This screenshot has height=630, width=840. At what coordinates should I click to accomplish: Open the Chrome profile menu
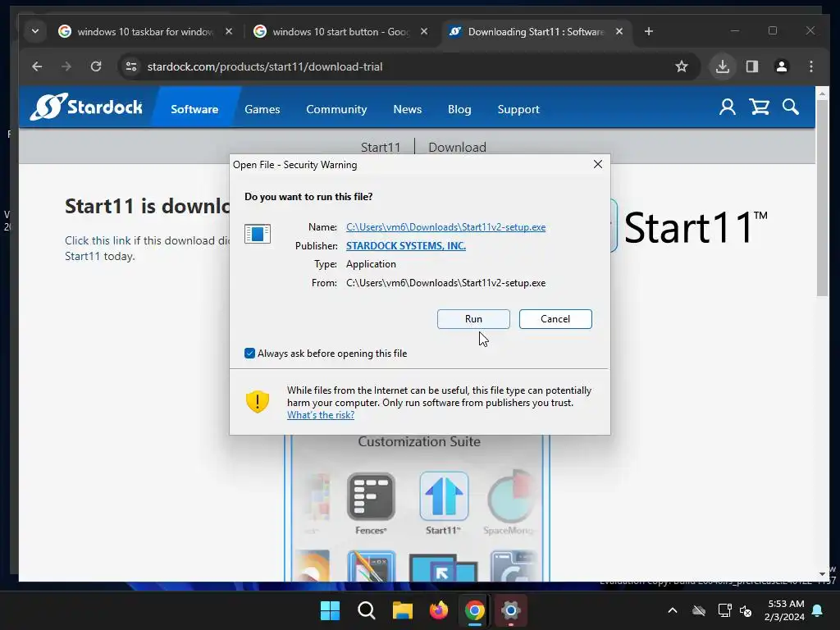click(782, 66)
